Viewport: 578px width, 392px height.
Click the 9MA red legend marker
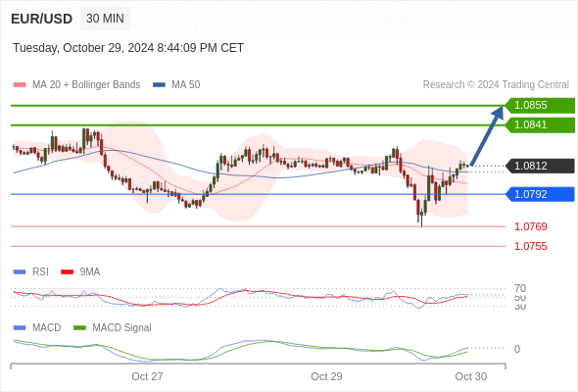[x=67, y=272]
